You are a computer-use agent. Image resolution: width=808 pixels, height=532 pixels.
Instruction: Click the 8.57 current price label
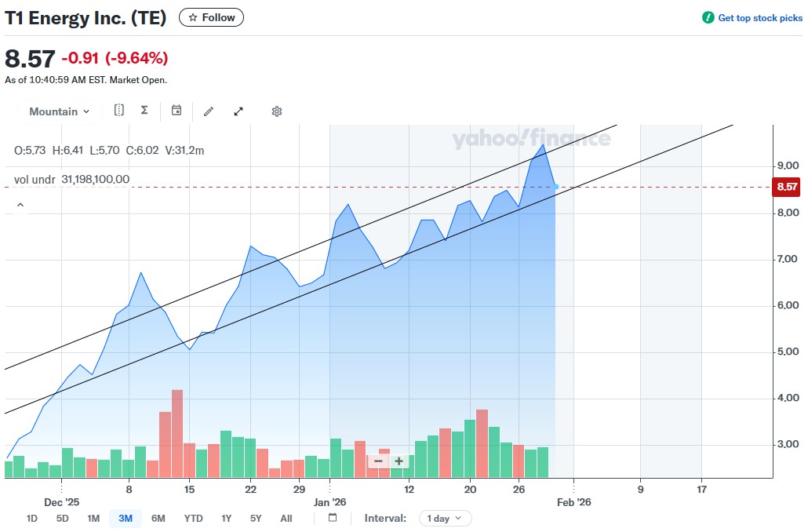787,187
